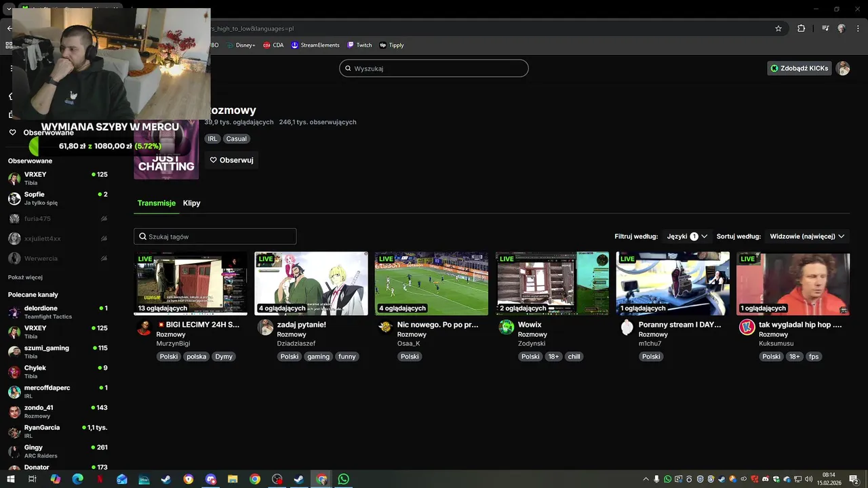Viewport: 868px width, 488px height.
Task: Click the Zodynski streamer avatar
Action: pos(506,328)
